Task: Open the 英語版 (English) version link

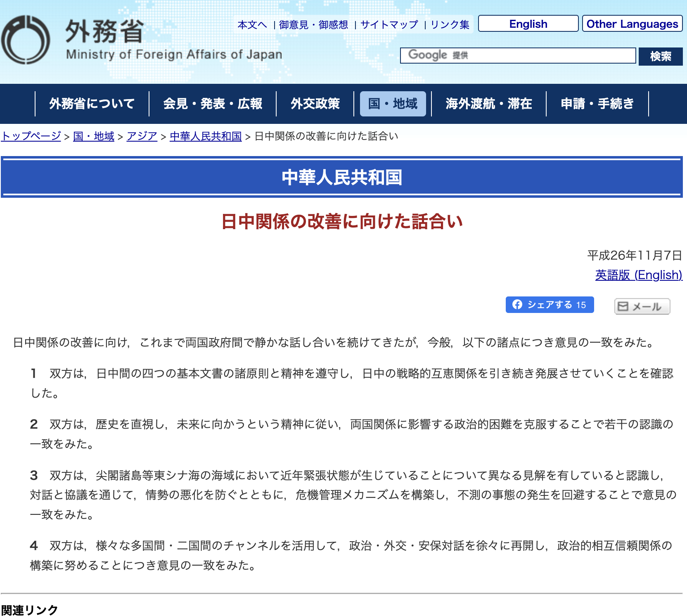Action: click(x=638, y=275)
